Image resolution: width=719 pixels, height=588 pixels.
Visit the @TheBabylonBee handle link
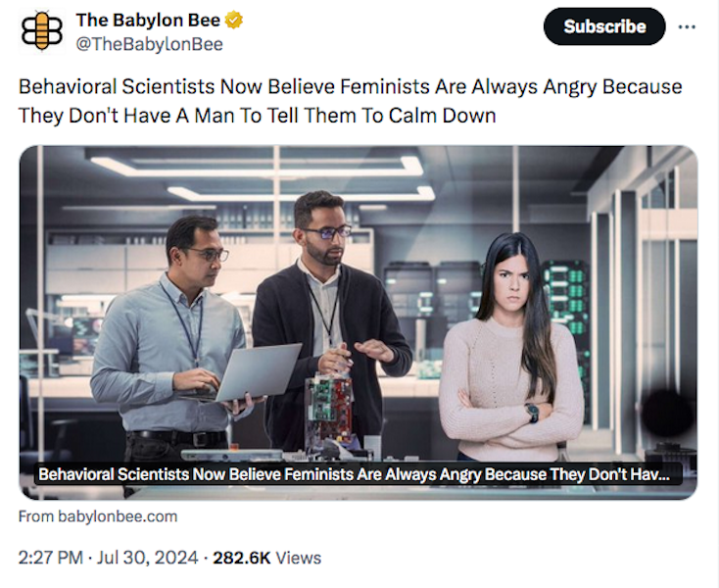(x=149, y=44)
